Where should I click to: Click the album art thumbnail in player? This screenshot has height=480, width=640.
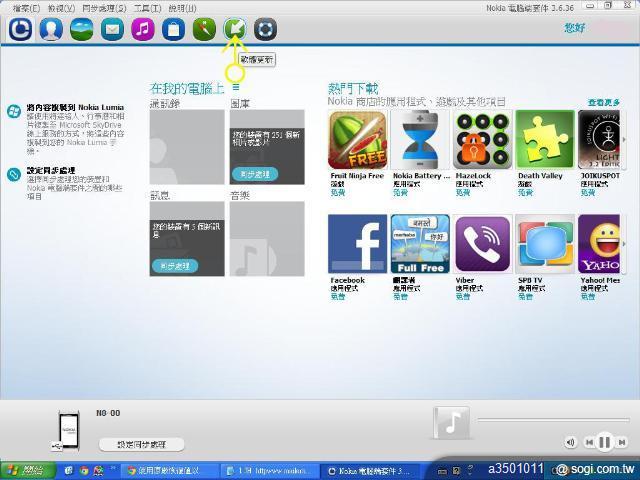(451, 423)
